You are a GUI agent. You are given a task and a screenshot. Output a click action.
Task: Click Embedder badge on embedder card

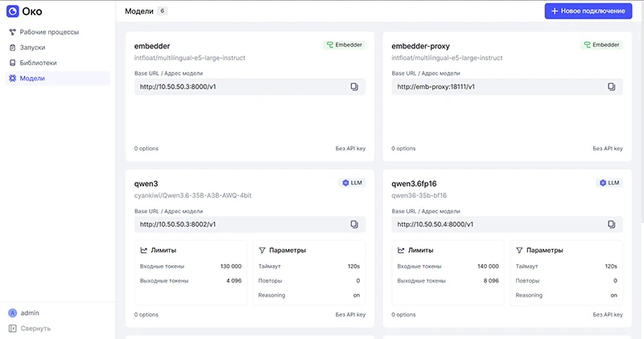(x=345, y=45)
